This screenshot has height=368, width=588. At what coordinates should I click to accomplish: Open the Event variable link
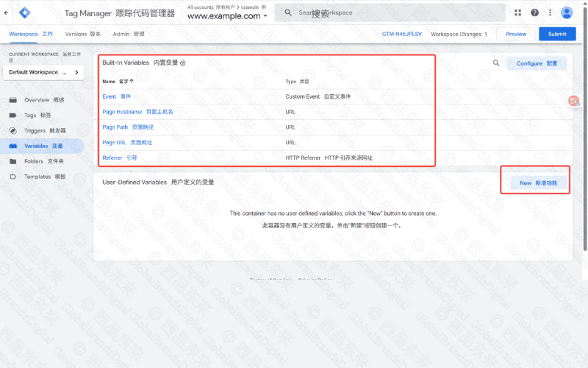pyautogui.click(x=117, y=97)
